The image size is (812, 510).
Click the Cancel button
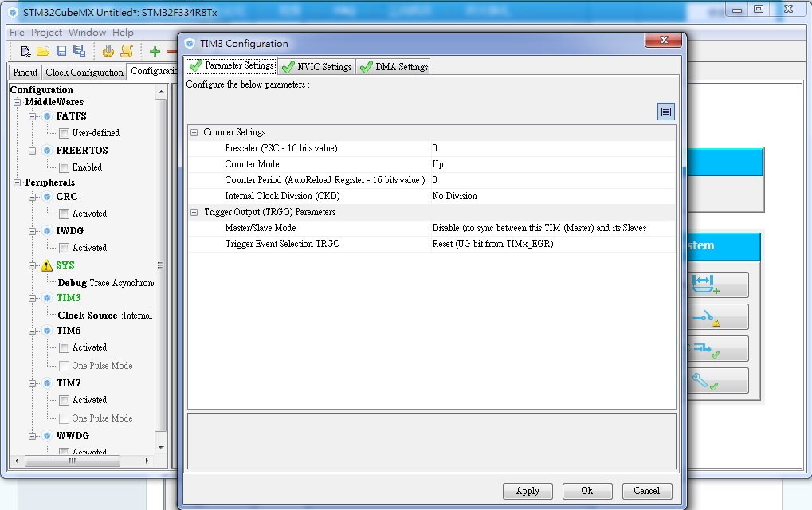pos(647,491)
